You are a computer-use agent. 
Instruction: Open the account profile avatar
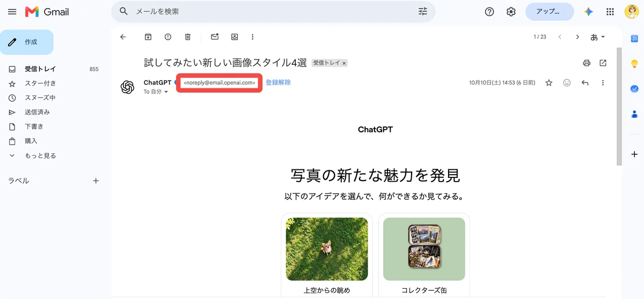click(x=631, y=12)
